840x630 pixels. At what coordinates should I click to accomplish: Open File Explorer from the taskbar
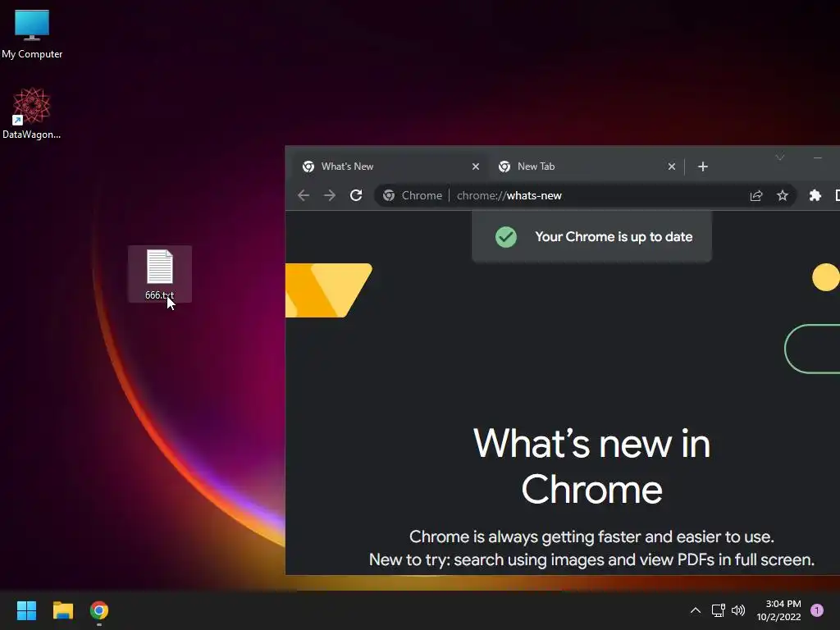coord(62,610)
